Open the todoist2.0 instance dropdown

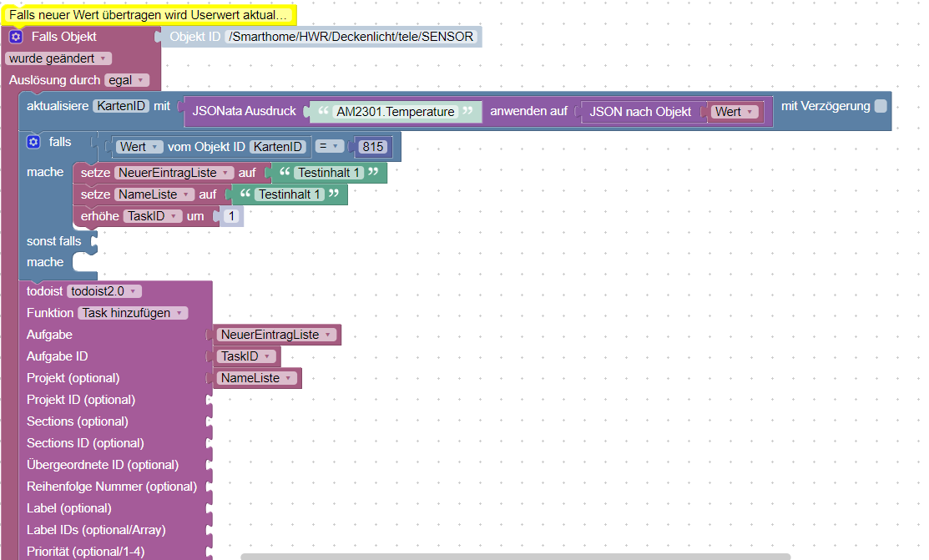point(104,291)
